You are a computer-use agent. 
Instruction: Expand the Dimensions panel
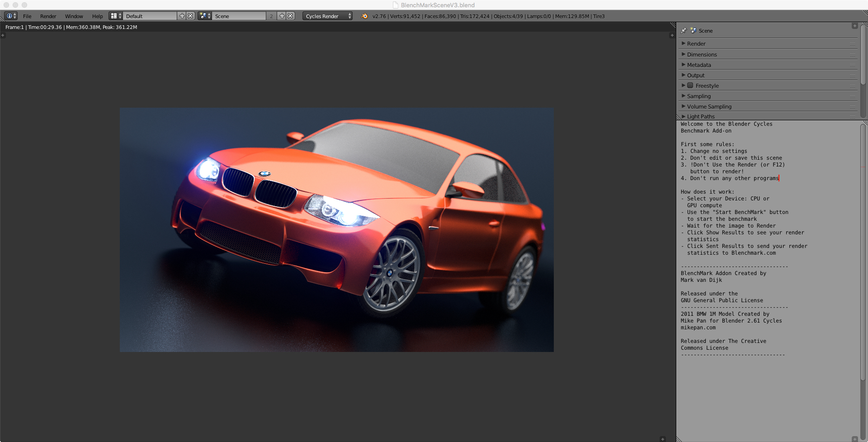pos(684,54)
